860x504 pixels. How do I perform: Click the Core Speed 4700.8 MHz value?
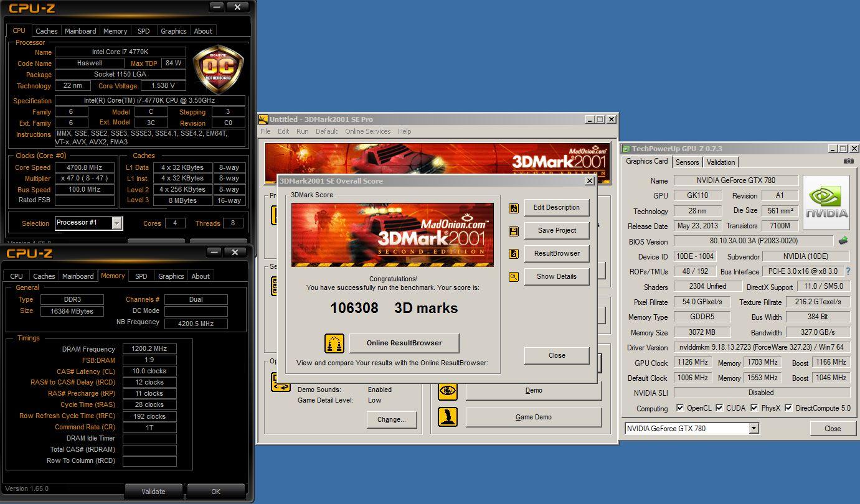pos(85,167)
